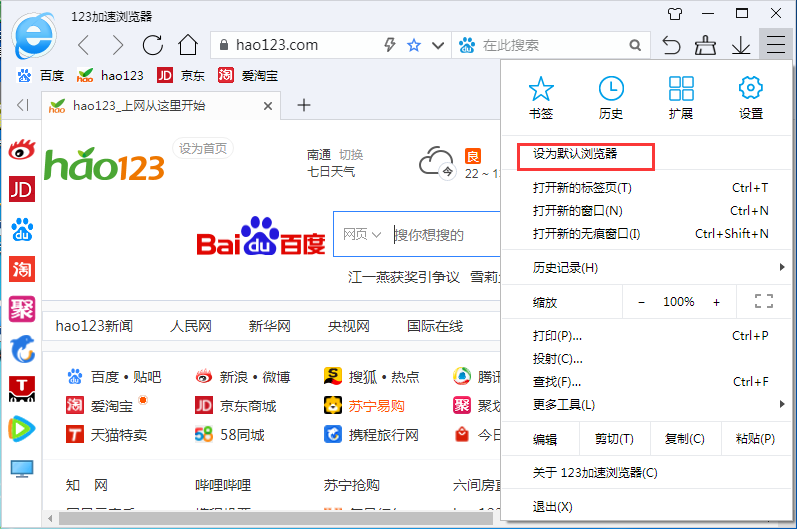Collapse sidebar with arrow-bar icon

[22, 105]
